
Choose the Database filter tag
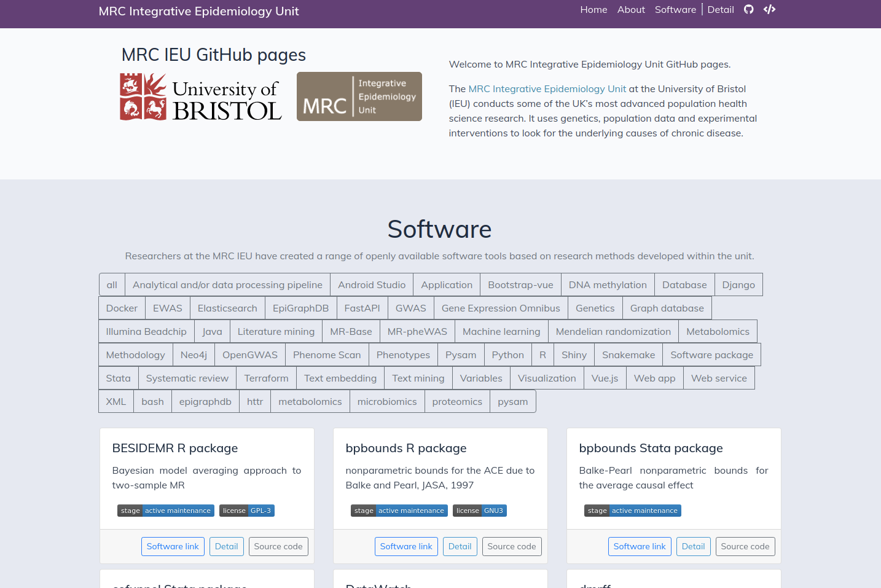coord(684,284)
